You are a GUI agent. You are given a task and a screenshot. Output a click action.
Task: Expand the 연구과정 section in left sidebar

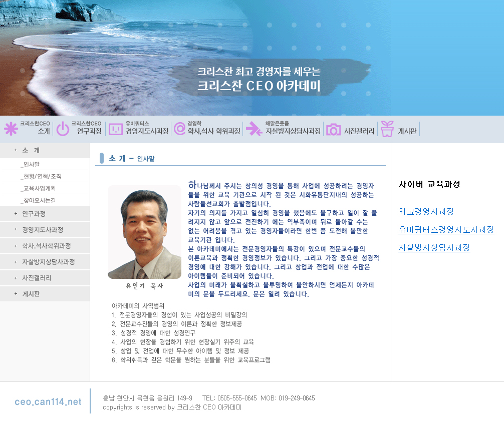pos(34,214)
